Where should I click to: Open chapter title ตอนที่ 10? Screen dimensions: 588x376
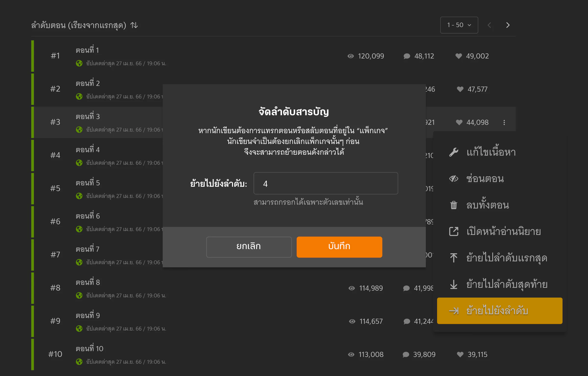89,348
